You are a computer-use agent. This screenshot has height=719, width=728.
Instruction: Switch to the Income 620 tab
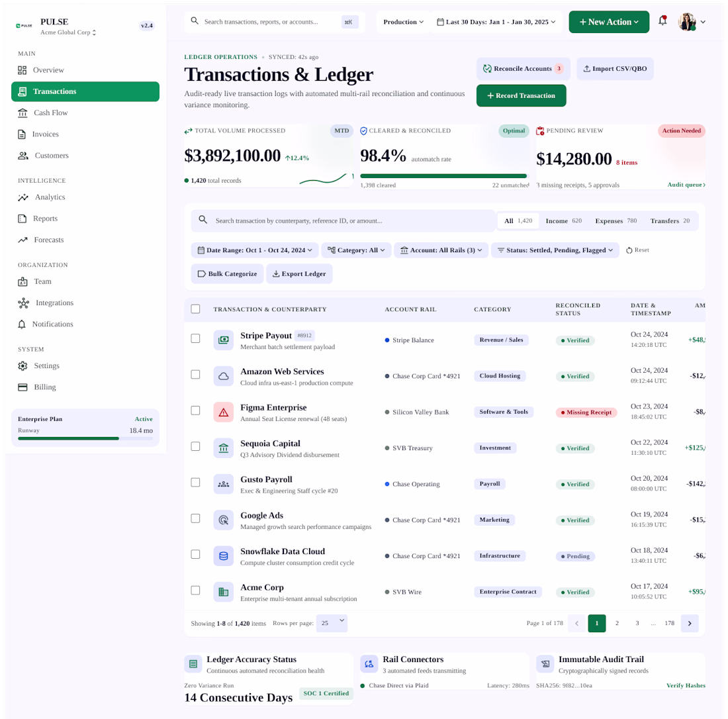tap(564, 220)
